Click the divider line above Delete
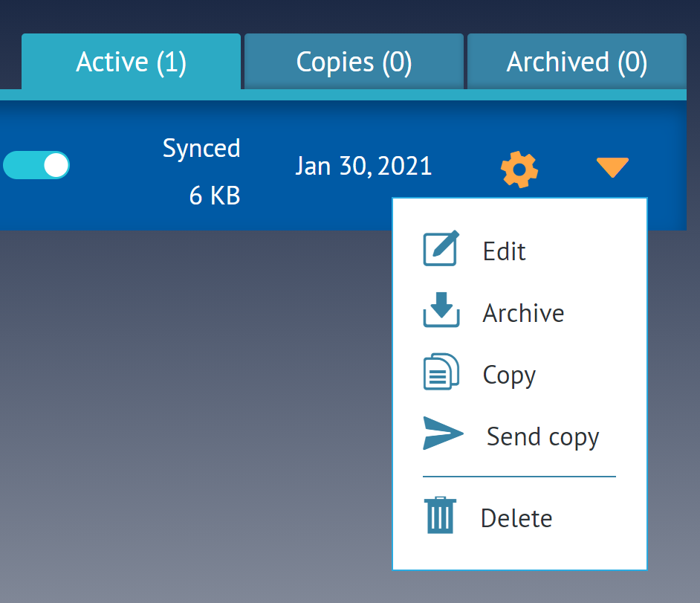700x603 pixels. (x=519, y=477)
